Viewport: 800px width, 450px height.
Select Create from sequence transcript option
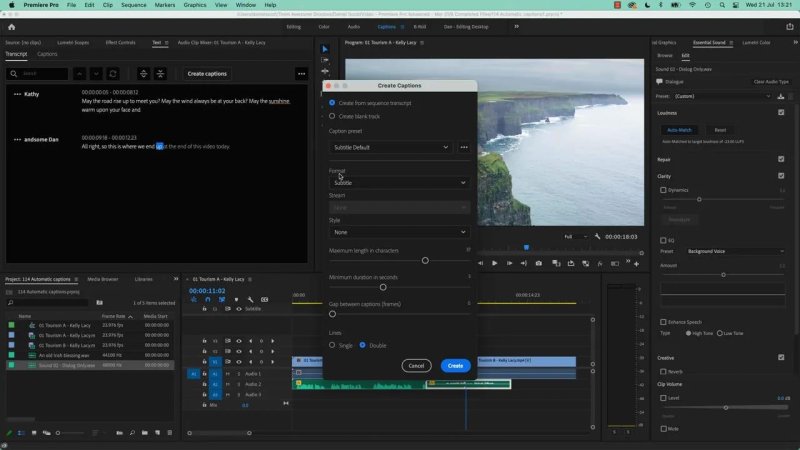point(332,103)
